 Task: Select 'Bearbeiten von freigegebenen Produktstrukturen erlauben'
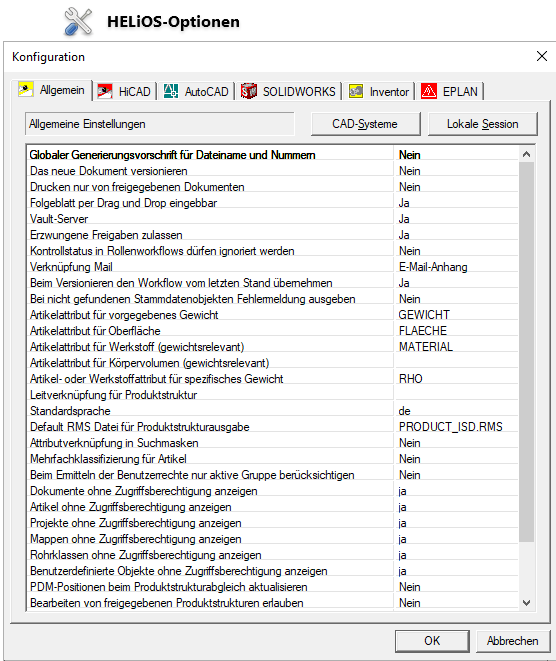pos(273,603)
